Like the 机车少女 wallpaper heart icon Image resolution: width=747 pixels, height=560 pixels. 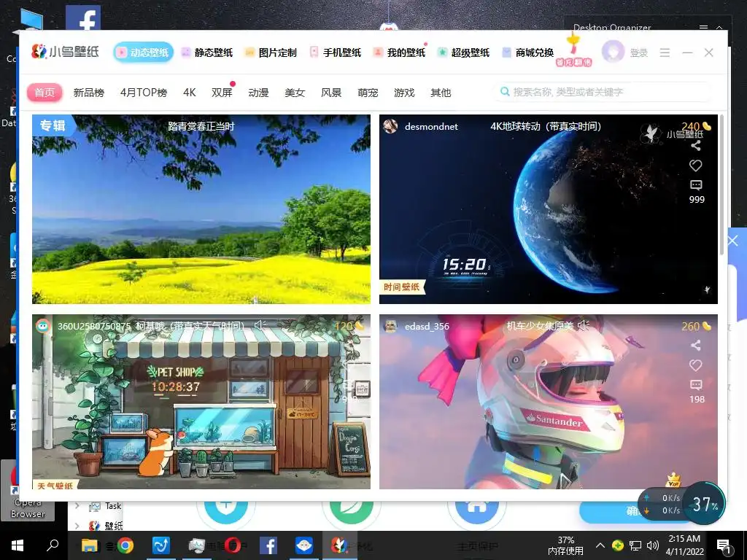(x=696, y=365)
